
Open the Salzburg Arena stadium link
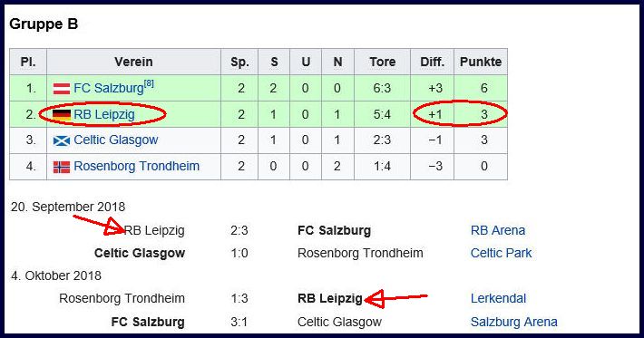click(513, 322)
